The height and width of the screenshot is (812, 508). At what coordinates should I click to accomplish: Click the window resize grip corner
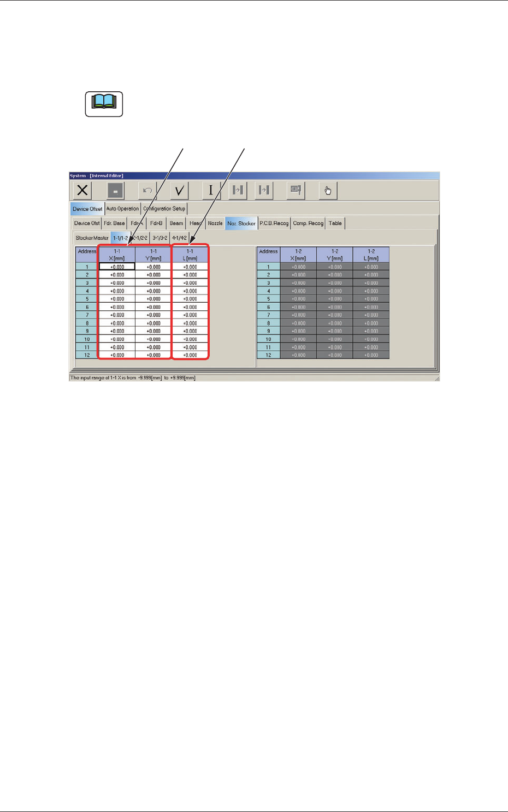click(x=436, y=378)
